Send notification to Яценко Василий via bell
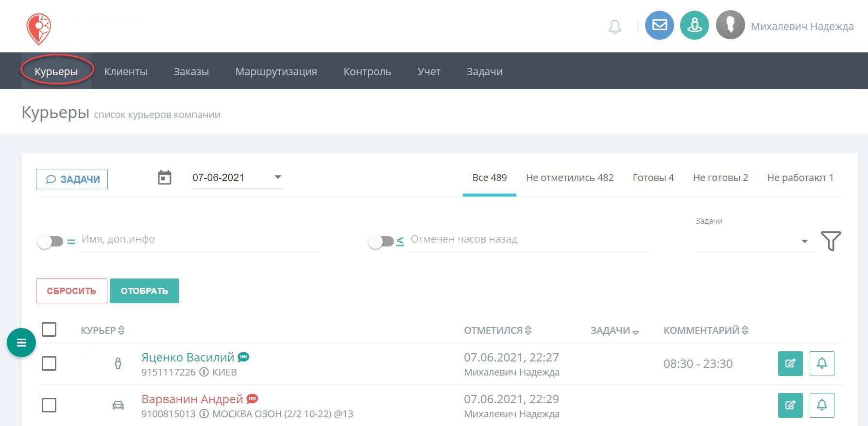 822,363
